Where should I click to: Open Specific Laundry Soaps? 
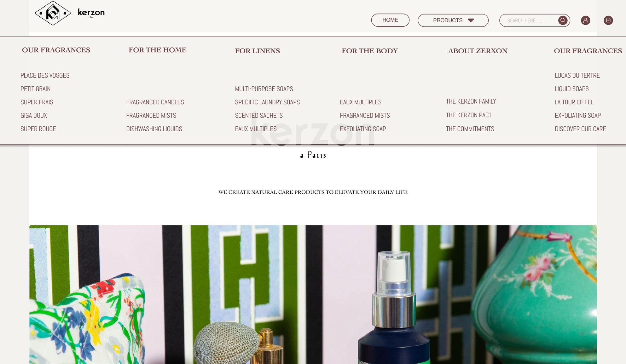267,102
